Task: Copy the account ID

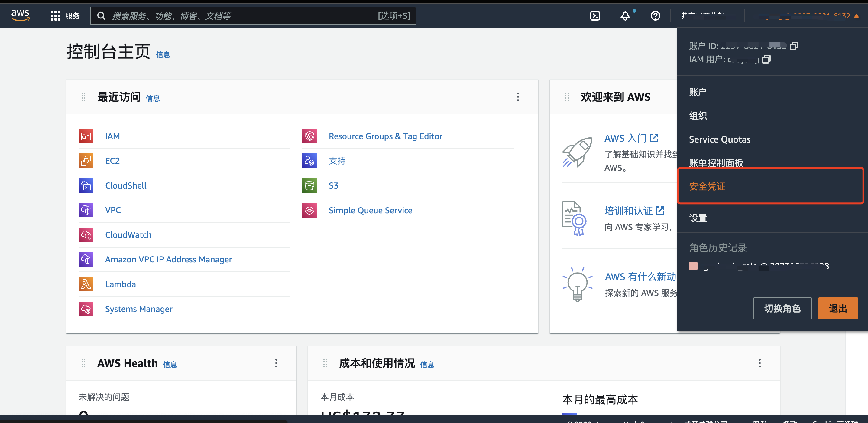Action: 794,46
